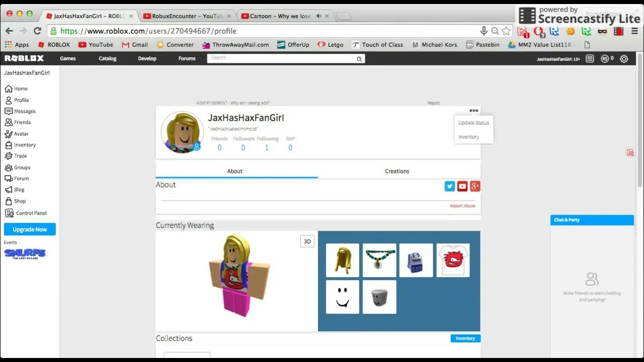The height and width of the screenshot is (362, 644).
Task: Click the JaxHasHaxFanGirl avatar headshot
Action: point(182,132)
